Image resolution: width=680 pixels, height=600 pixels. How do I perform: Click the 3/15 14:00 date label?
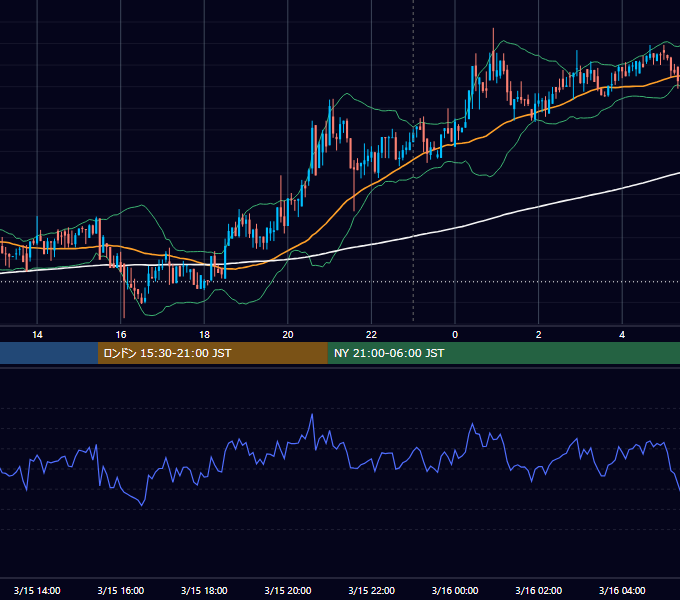click(37, 590)
